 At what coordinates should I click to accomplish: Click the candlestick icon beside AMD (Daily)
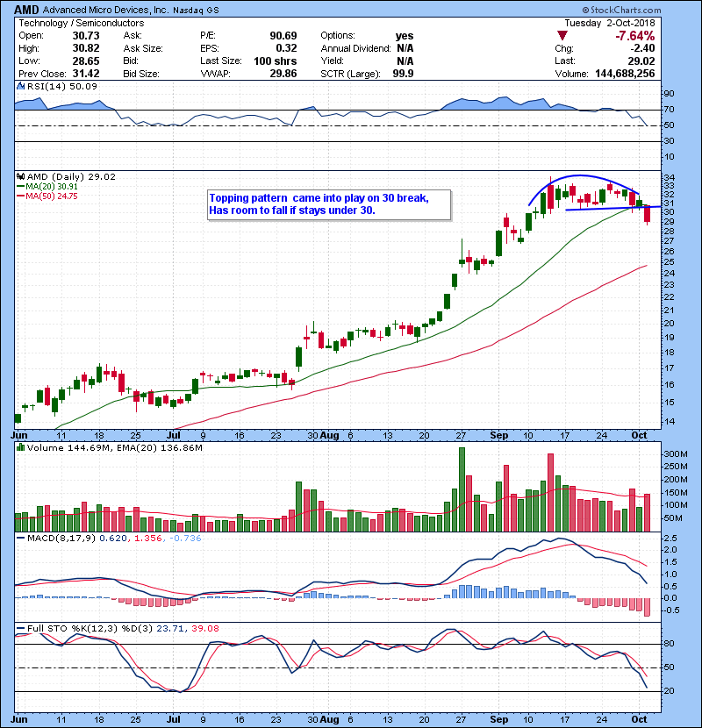tap(21, 176)
